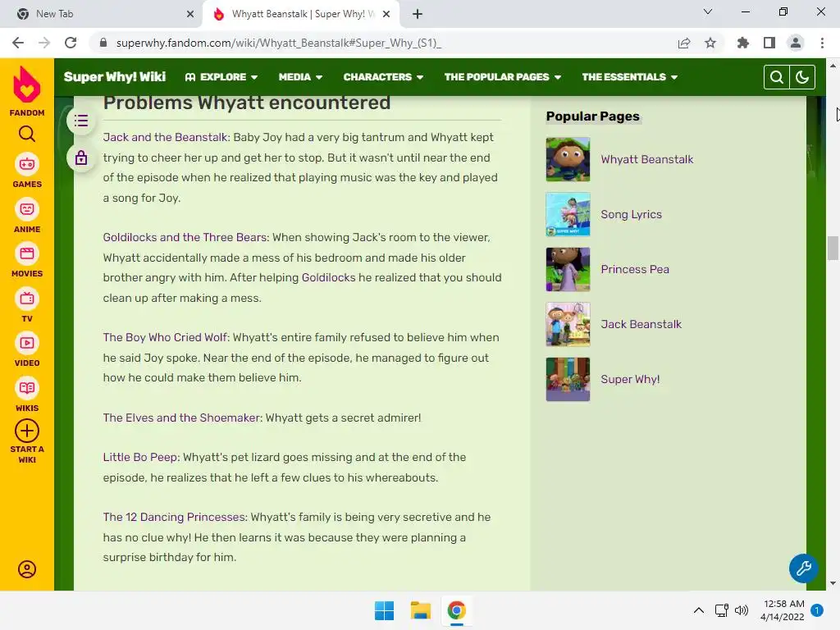
Task: Open the user profile icon in sidebar
Action: point(27,569)
